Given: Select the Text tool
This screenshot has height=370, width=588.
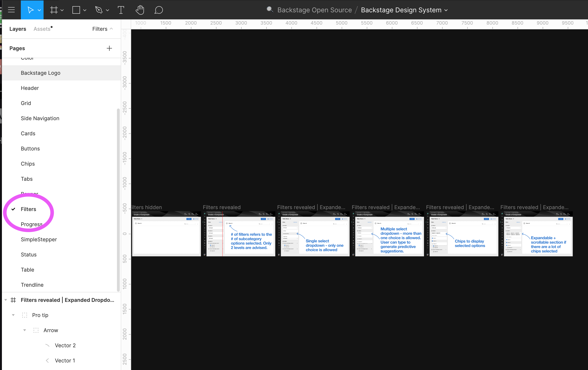Looking at the screenshot, I should (x=121, y=10).
